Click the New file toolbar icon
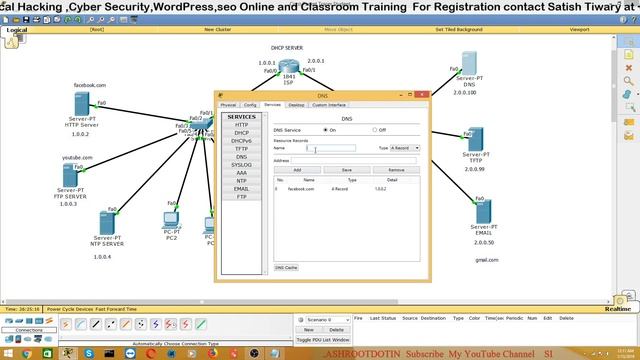This screenshot has height=360, width=640. [6, 20]
